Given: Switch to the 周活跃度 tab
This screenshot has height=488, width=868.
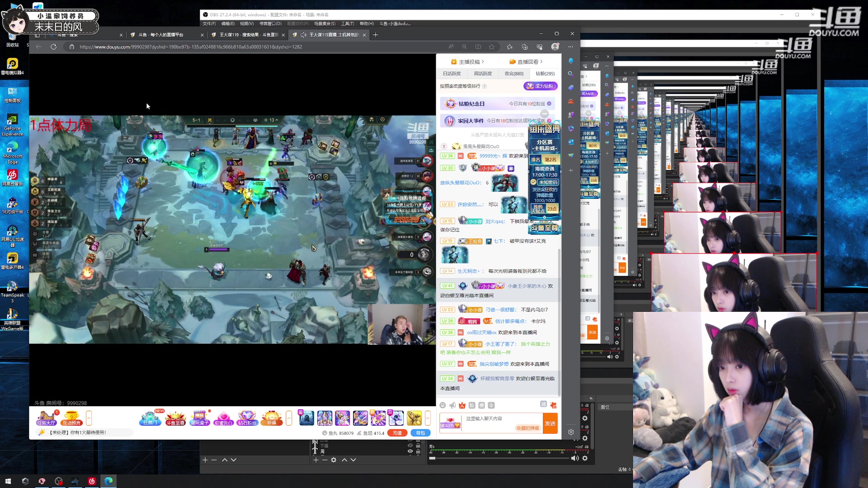Looking at the screenshot, I should click(483, 74).
